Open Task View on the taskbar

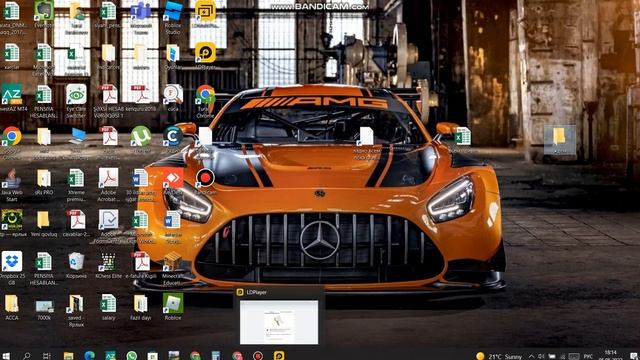47,356
